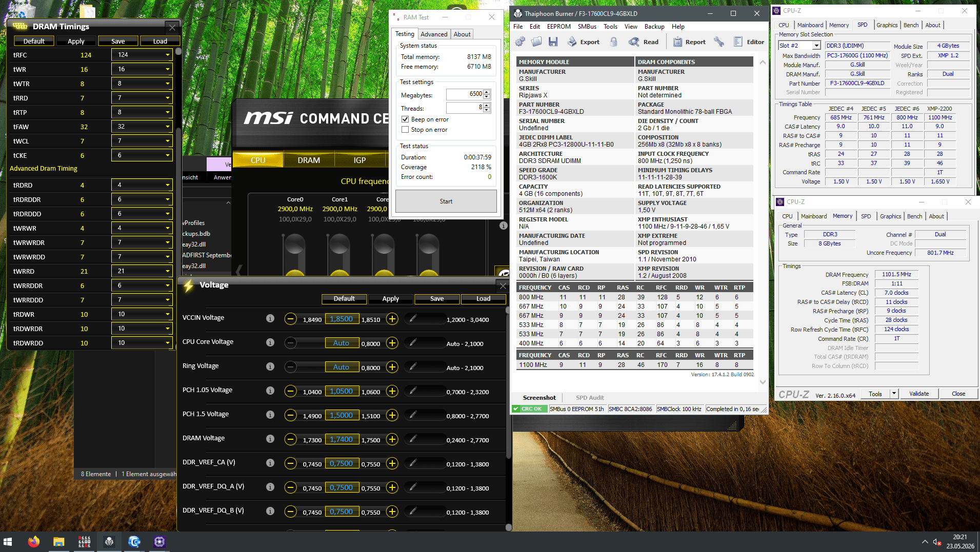Open the Editor in Thaiphoon Burner toolbar
980x552 pixels.
(749, 42)
